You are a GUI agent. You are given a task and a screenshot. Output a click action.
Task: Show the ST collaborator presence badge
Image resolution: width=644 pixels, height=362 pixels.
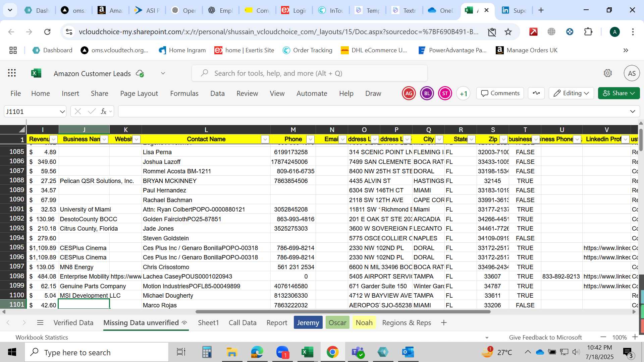point(445,94)
